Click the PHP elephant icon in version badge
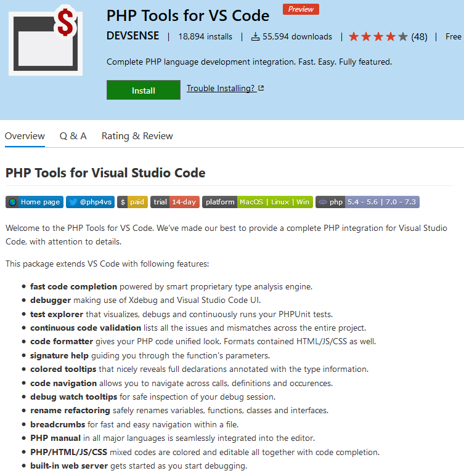The width and height of the screenshot is (464, 476). click(x=323, y=202)
